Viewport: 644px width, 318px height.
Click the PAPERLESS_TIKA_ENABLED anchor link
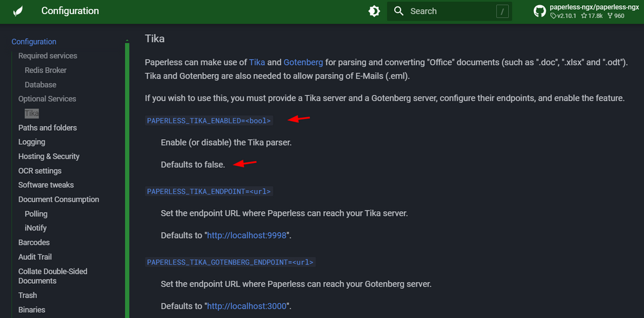click(x=209, y=120)
